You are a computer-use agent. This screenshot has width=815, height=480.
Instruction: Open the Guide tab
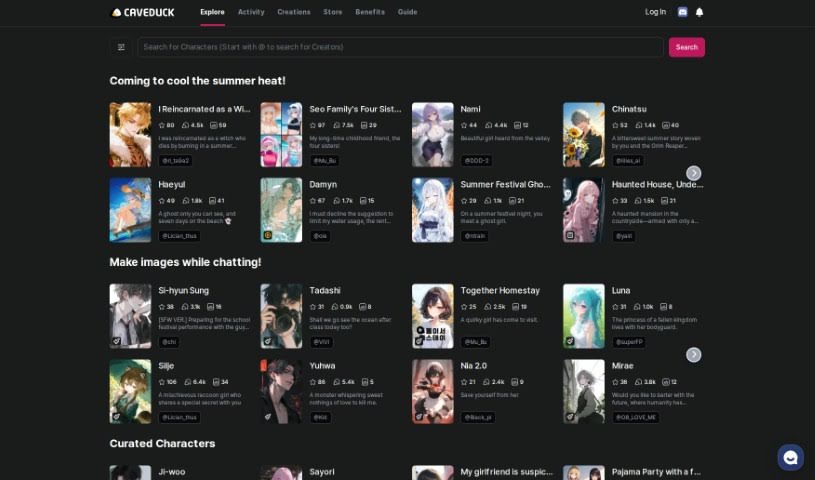[x=408, y=12]
